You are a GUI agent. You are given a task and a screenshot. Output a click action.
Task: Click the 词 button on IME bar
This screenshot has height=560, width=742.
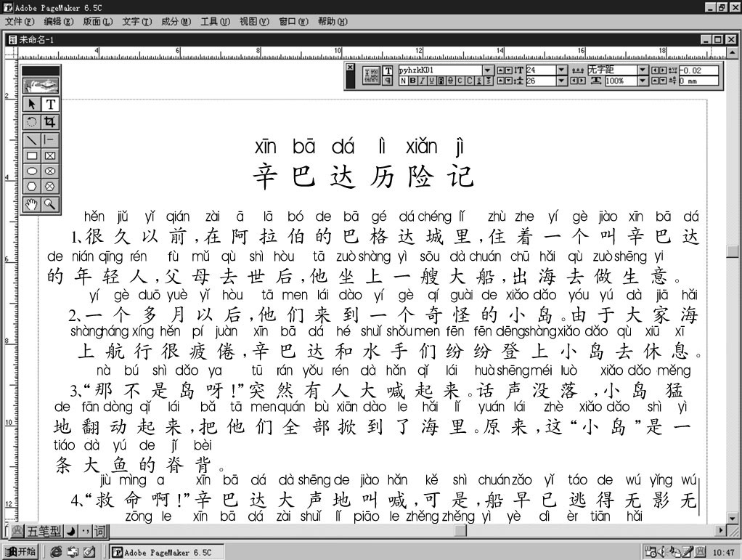(x=100, y=531)
